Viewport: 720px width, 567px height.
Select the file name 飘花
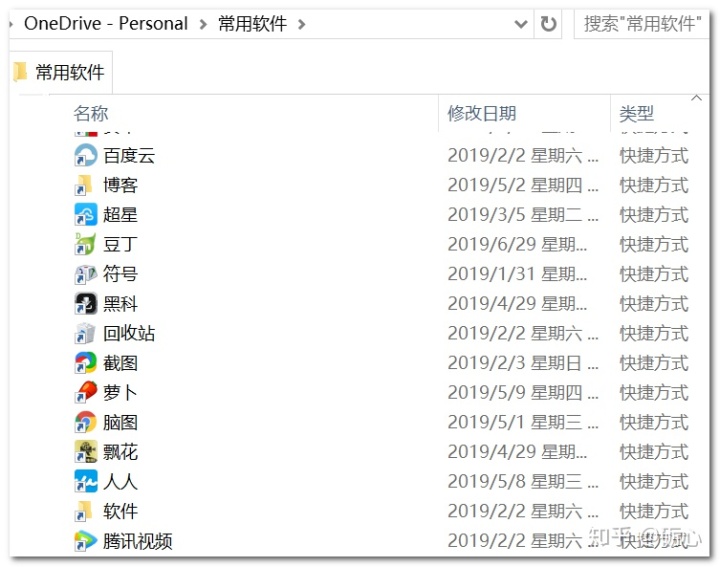120,452
